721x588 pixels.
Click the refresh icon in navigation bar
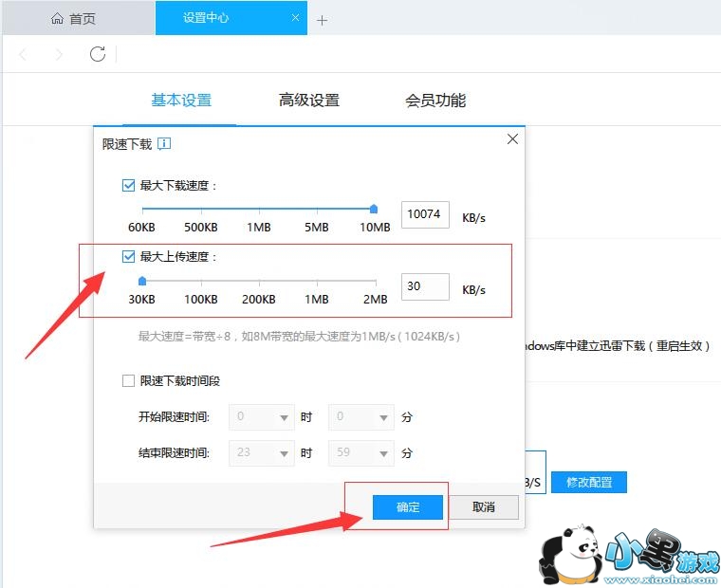[98, 54]
